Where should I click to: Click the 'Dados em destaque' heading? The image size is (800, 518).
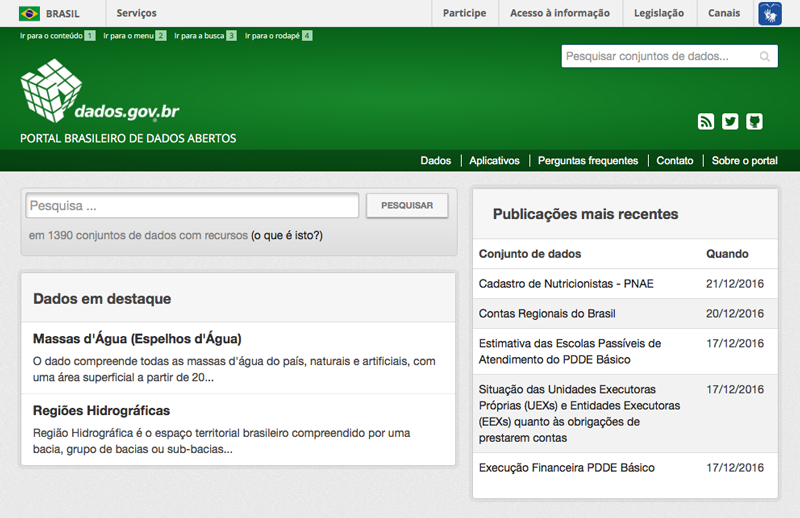coord(102,299)
